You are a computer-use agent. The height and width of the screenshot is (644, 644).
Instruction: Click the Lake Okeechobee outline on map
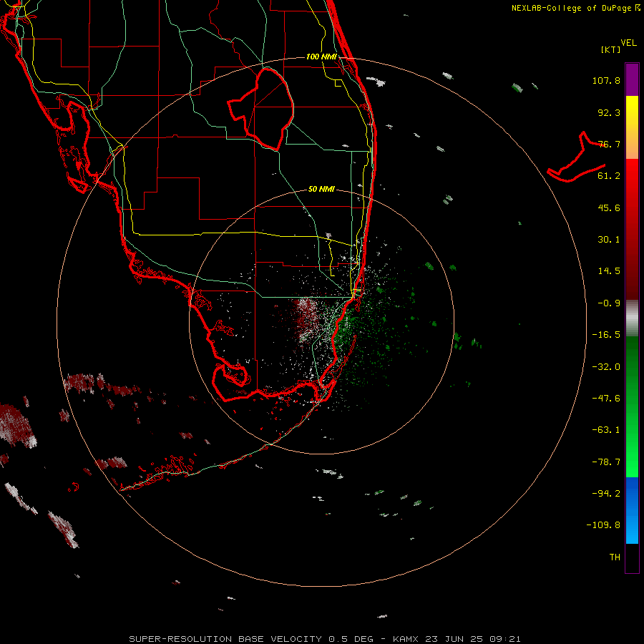pyautogui.click(x=261, y=109)
